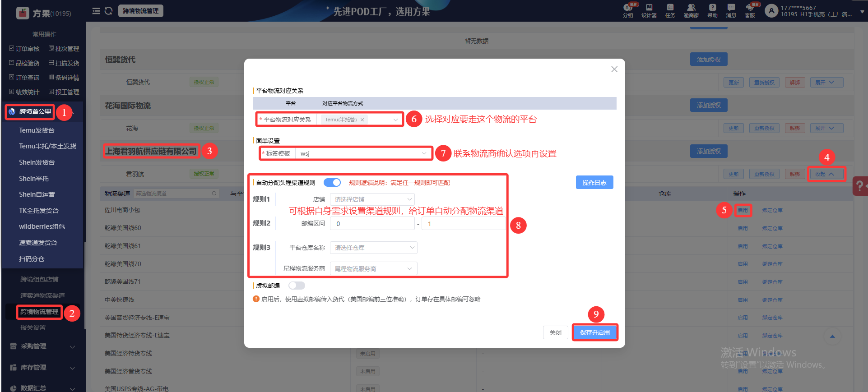Open 扫码分仓 in the sidebar
This screenshot has height=392, width=868.
[32, 259]
